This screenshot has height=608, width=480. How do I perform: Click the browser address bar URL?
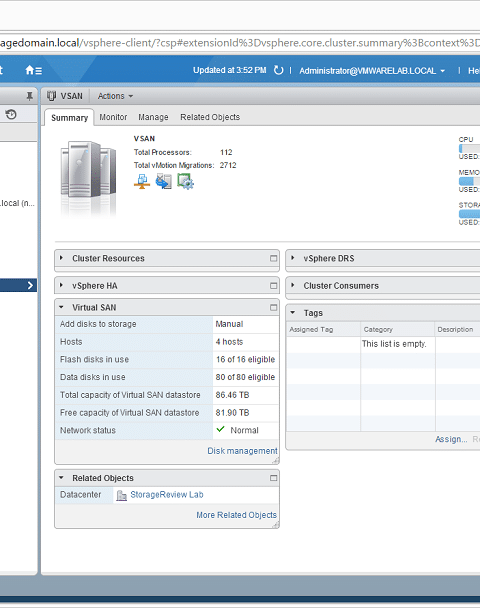point(240,43)
